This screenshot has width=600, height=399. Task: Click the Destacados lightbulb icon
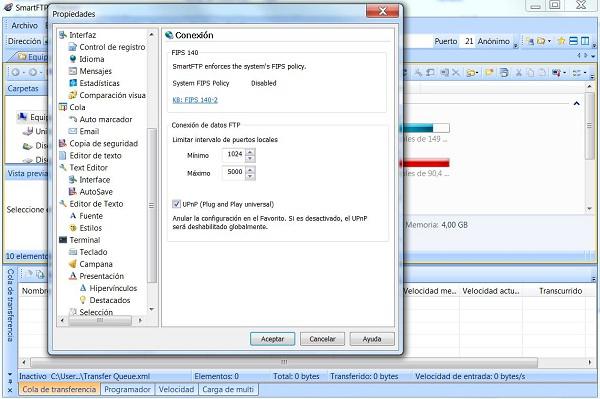click(x=83, y=300)
